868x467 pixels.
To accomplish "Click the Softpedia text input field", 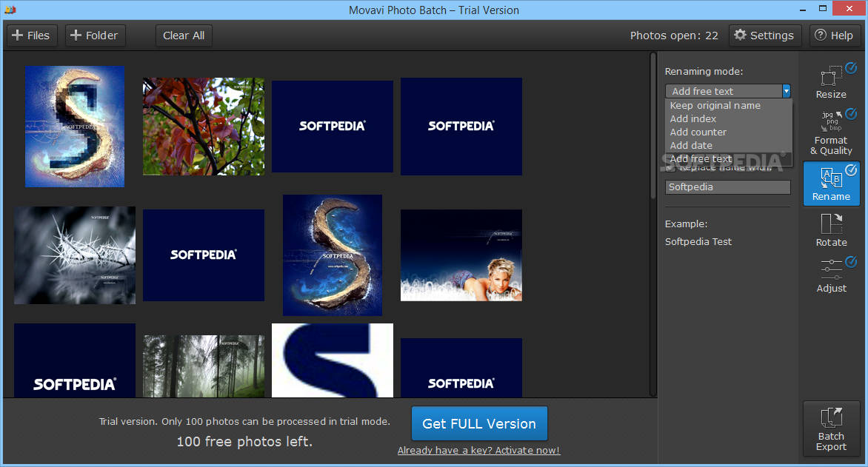I will [x=727, y=187].
